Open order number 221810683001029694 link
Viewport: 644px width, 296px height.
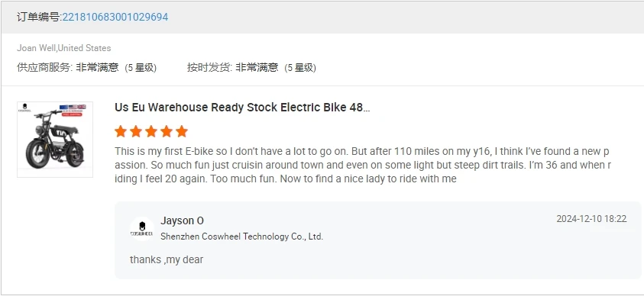click(x=115, y=17)
